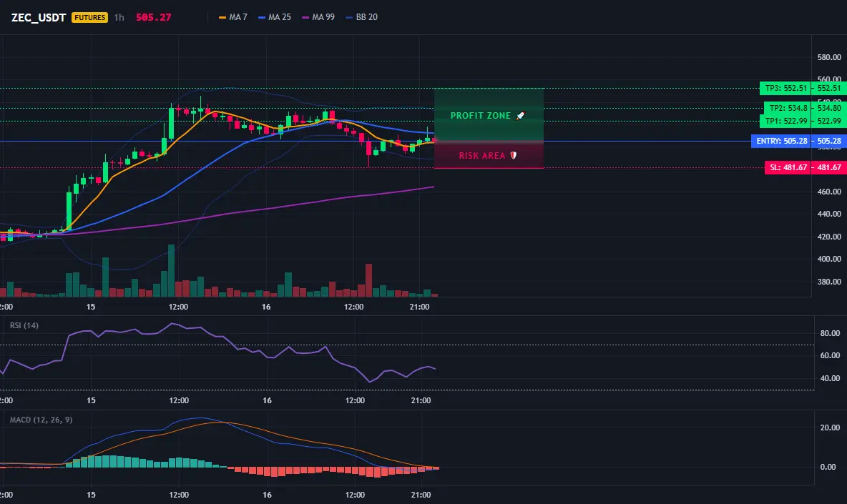The image size is (847, 504).
Task: Click the RSI (14) indicator label
Action: [x=24, y=325]
